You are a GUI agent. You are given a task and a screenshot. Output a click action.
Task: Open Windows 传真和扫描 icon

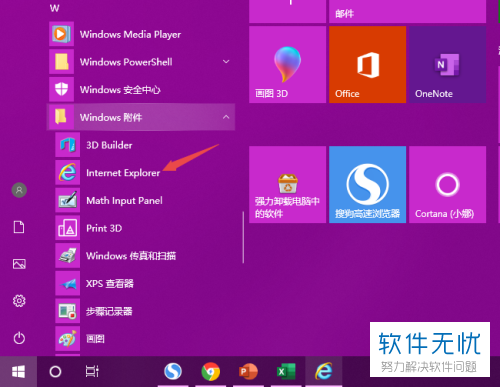(68, 255)
